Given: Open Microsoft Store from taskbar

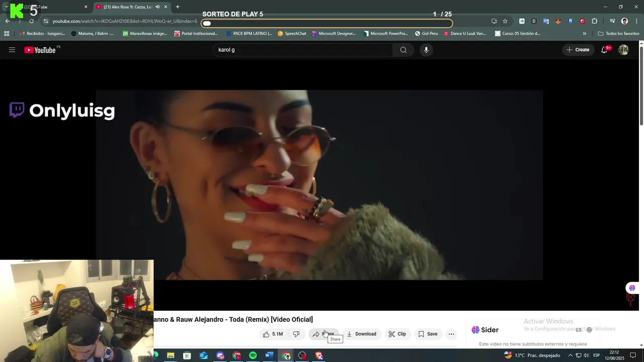Looking at the screenshot, I should [187, 355].
